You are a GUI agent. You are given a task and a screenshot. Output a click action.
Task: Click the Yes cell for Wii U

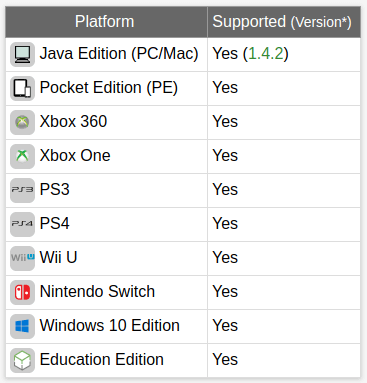[284, 258]
